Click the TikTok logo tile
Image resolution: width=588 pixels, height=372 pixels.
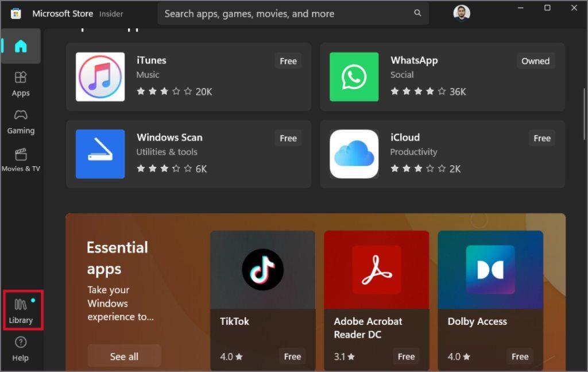point(262,270)
